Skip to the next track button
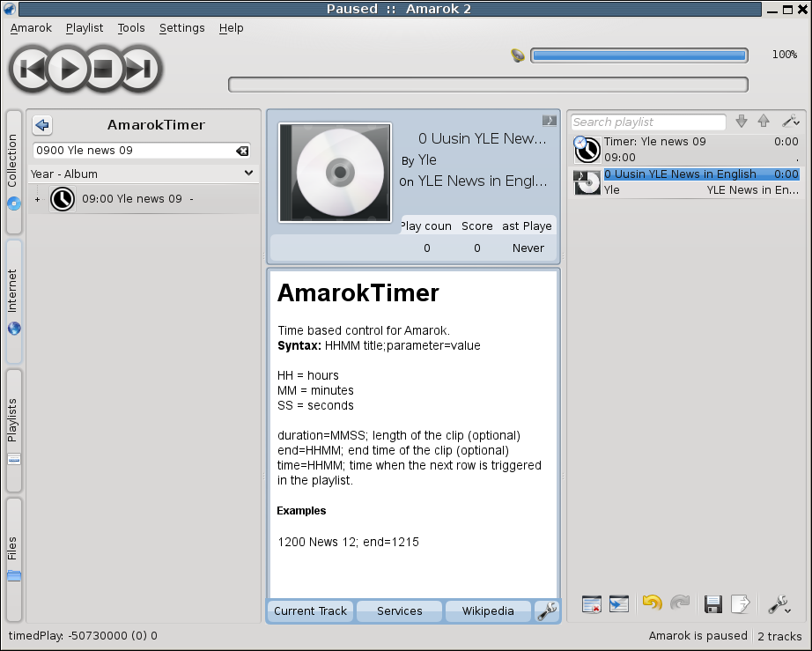The width and height of the screenshot is (812, 651). pyautogui.click(x=139, y=69)
